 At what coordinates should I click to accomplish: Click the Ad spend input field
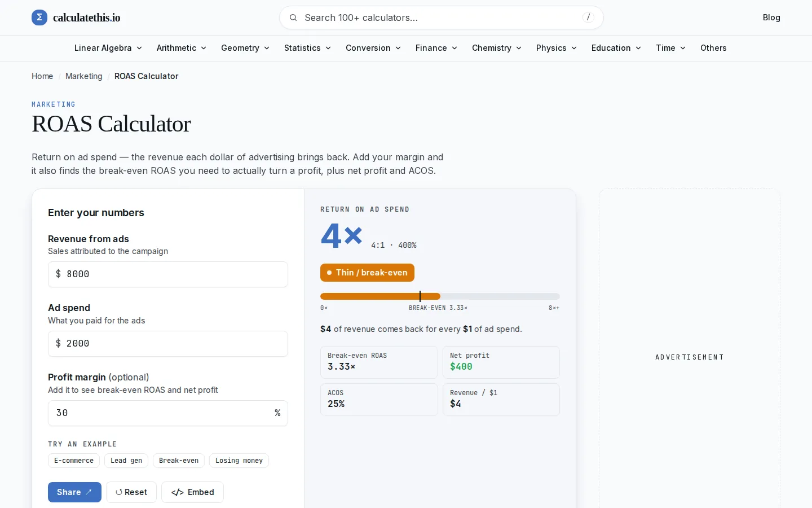pos(168,344)
